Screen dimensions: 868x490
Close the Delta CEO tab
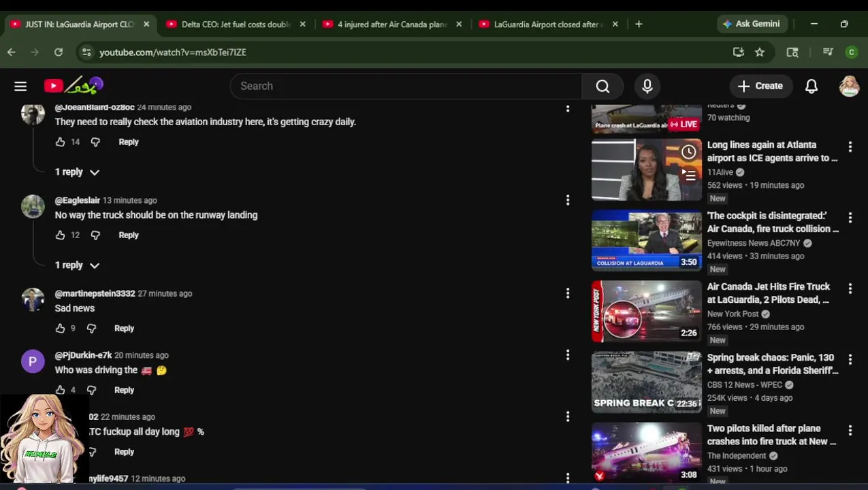click(x=303, y=24)
